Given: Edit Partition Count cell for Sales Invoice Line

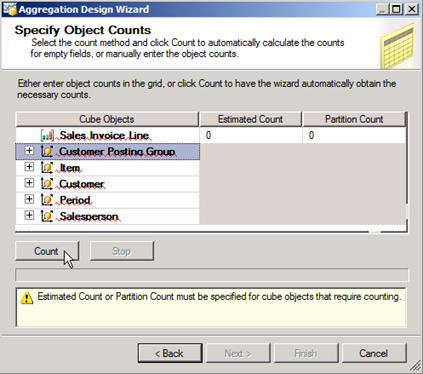Looking at the screenshot, I should click(x=354, y=135).
